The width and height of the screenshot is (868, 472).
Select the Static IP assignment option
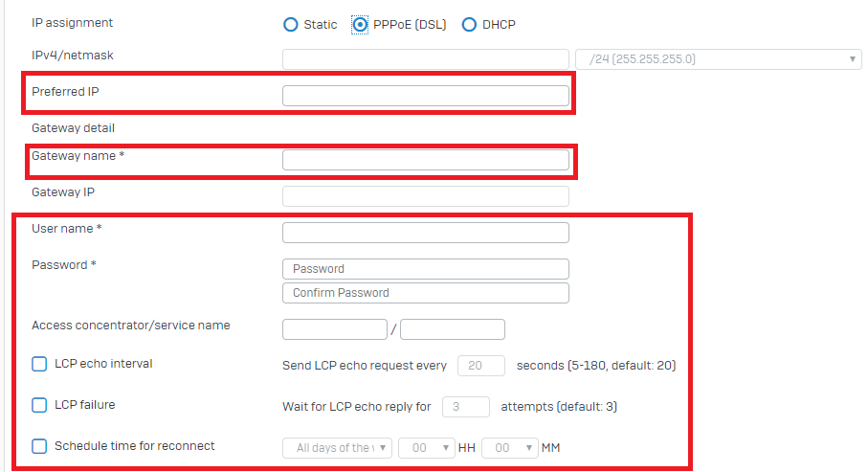(290, 25)
